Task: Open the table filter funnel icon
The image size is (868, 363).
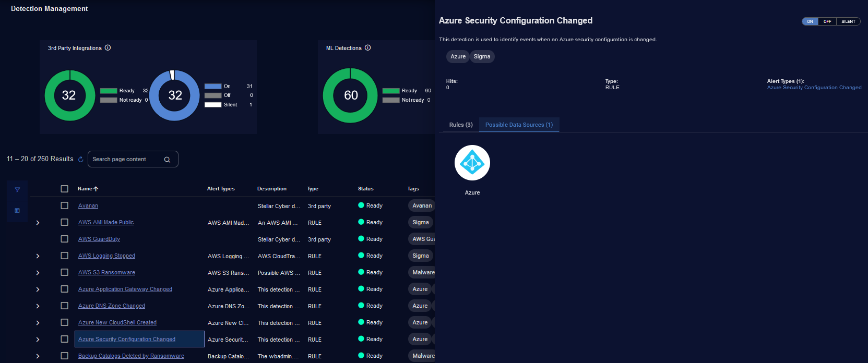Action: pos(17,190)
